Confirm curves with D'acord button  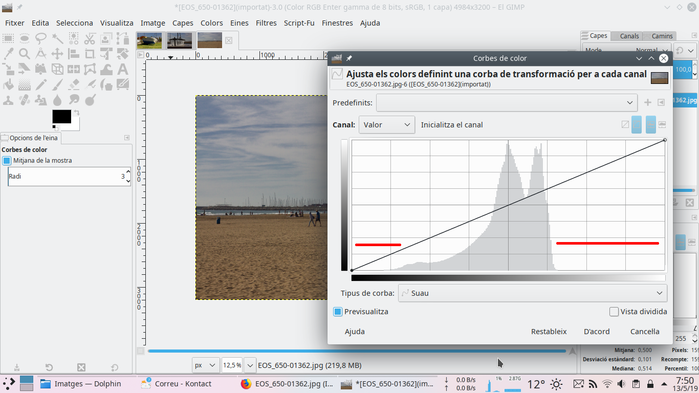click(596, 332)
